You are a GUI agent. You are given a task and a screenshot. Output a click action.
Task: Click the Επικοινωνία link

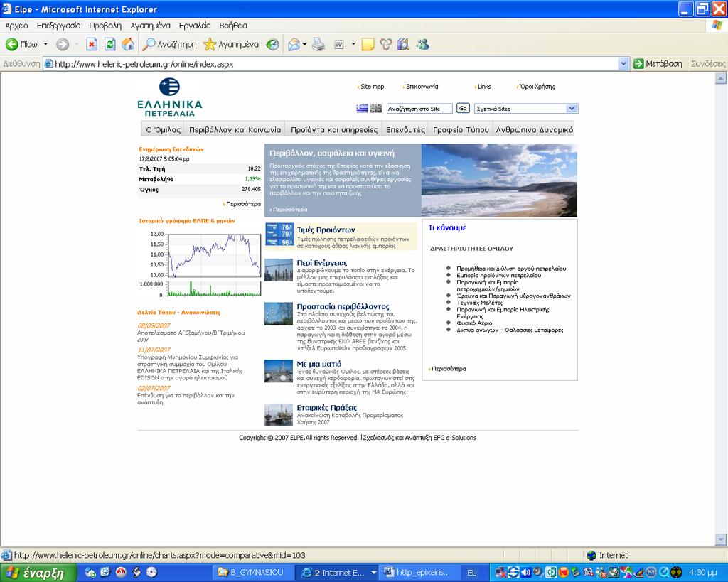coord(422,86)
